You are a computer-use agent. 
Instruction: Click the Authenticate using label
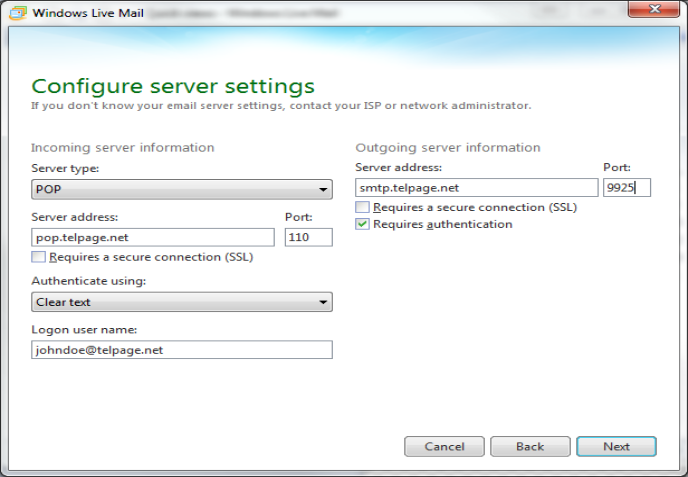88,281
